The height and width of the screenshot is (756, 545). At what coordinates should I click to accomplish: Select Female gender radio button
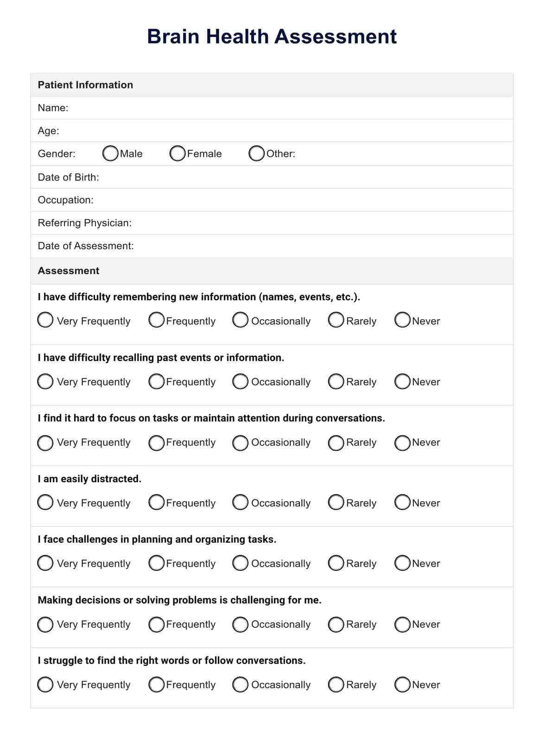(177, 154)
